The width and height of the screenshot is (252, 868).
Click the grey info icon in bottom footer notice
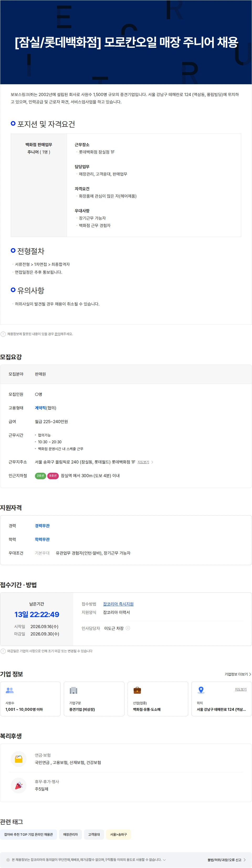(x=8, y=860)
